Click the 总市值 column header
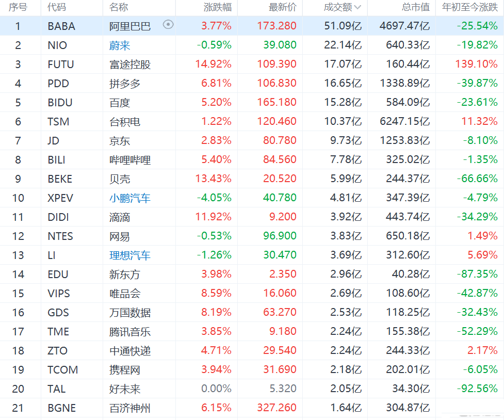The height and width of the screenshot is (420, 504). [415, 7]
